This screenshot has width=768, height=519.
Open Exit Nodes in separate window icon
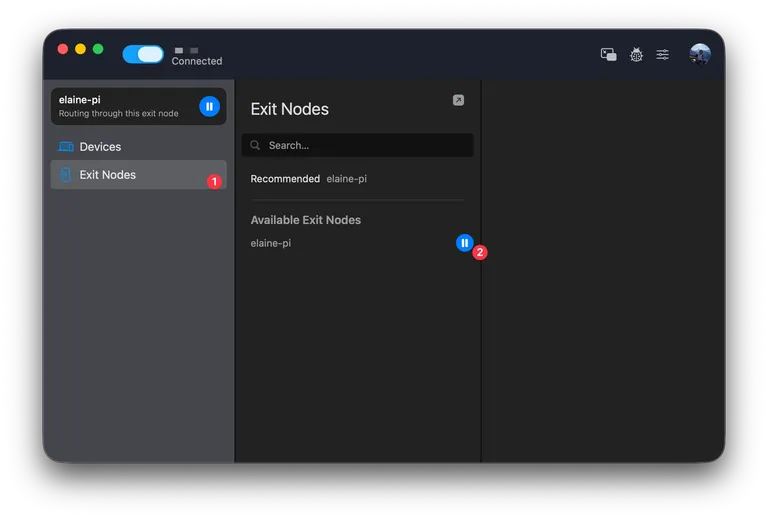458,100
